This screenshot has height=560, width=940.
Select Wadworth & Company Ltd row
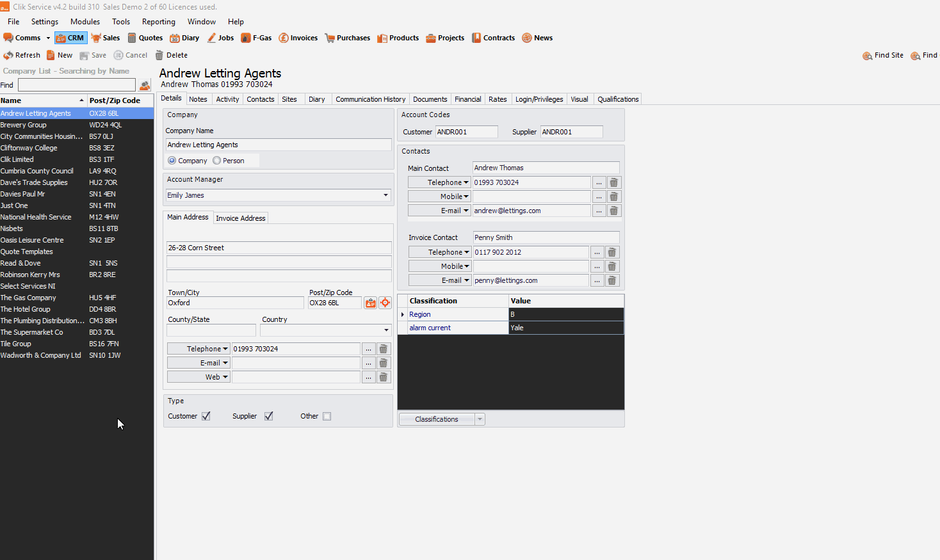point(77,355)
